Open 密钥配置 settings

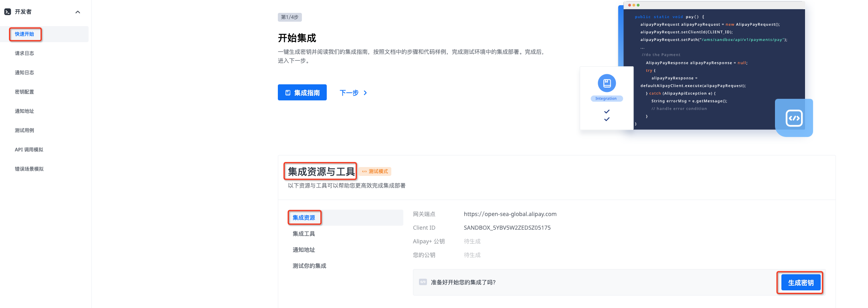[x=24, y=92]
